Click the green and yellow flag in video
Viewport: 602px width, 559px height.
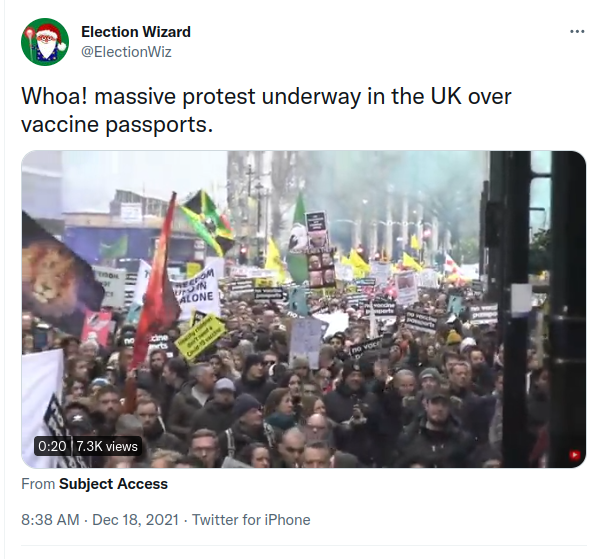[207, 222]
